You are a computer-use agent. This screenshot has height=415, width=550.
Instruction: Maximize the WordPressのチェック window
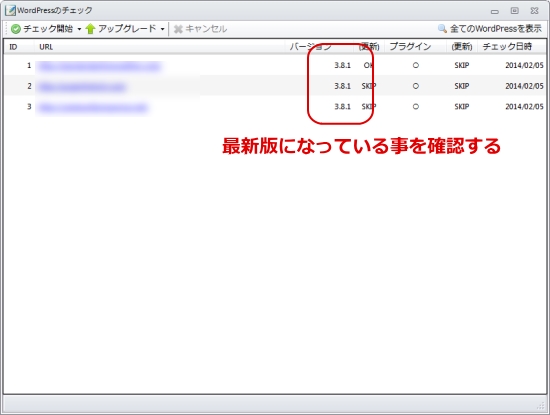[x=514, y=11]
